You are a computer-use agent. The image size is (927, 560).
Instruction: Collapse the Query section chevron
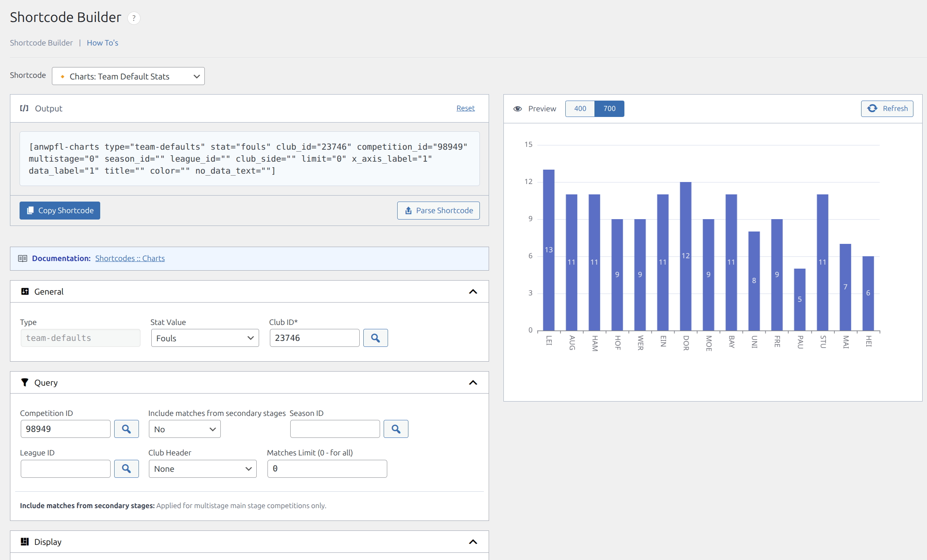coord(473,383)
